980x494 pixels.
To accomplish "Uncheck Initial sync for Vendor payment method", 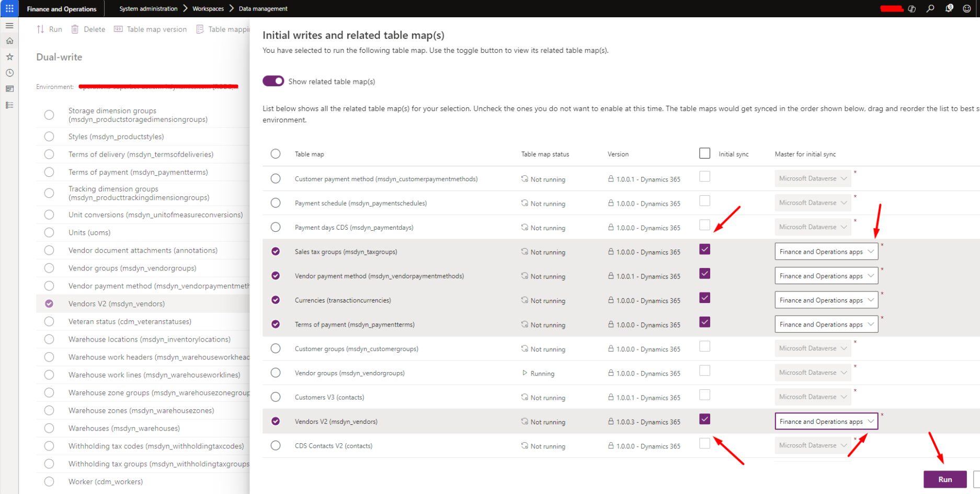I will pos(704,273).
